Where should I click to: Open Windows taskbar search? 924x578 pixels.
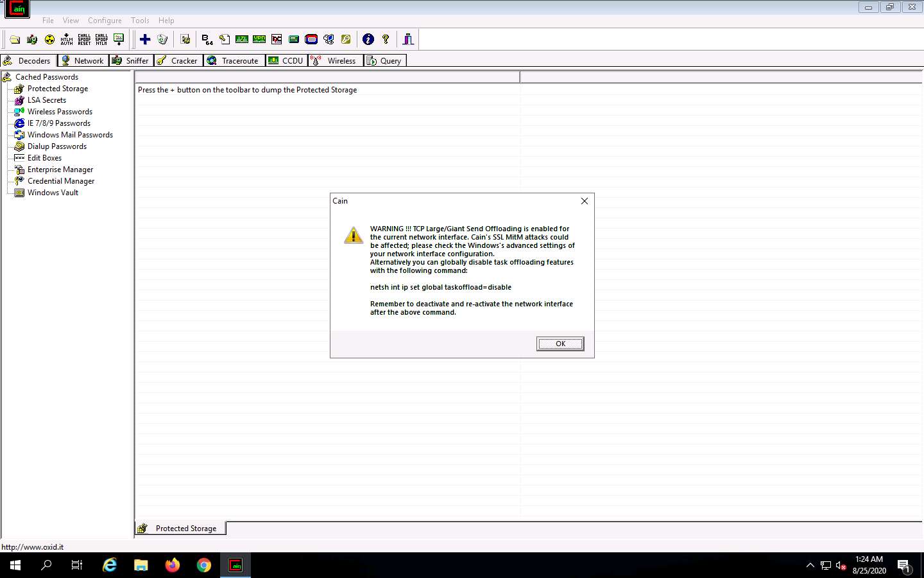[46, 565]
